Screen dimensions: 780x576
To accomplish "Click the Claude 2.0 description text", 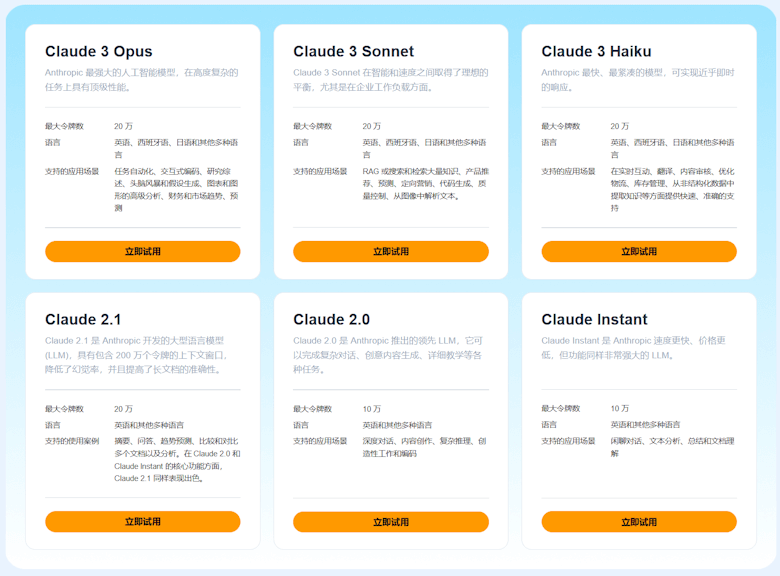I will coord(390,355).
